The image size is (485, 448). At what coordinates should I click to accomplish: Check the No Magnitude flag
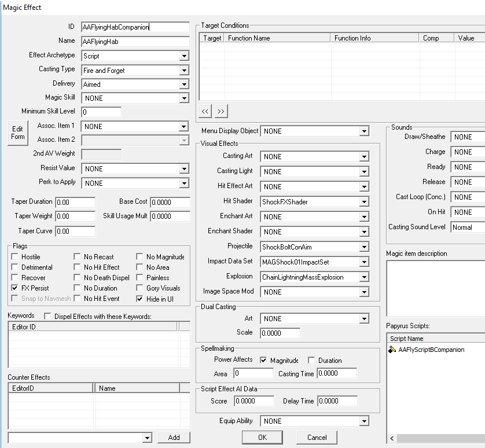[139, 256]
